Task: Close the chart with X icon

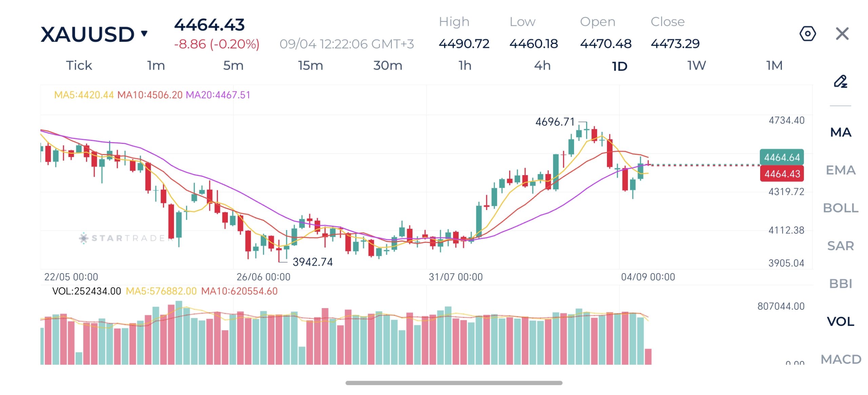Action: (842, 34)
